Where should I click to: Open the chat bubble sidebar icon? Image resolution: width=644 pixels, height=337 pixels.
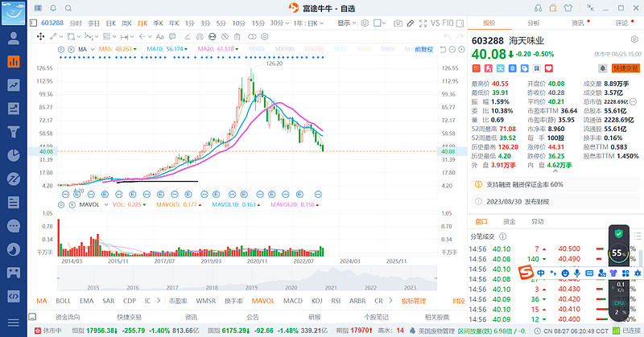tap(14, 226)
